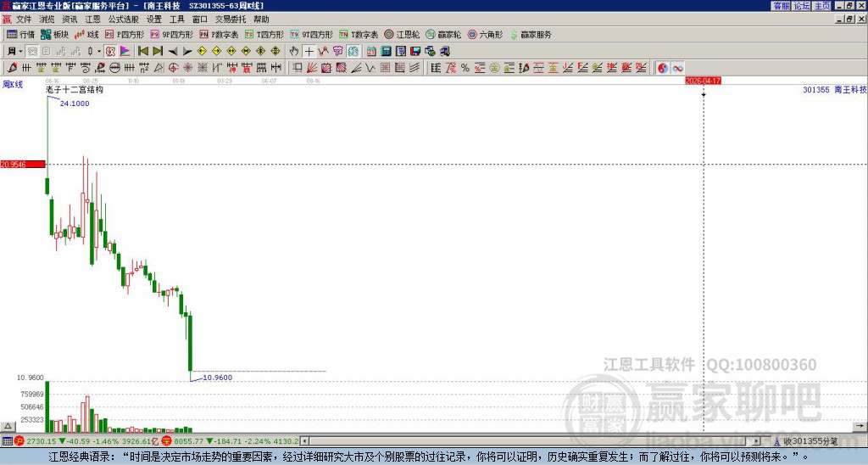Select the zigzag wave line tool

[370, 68]
